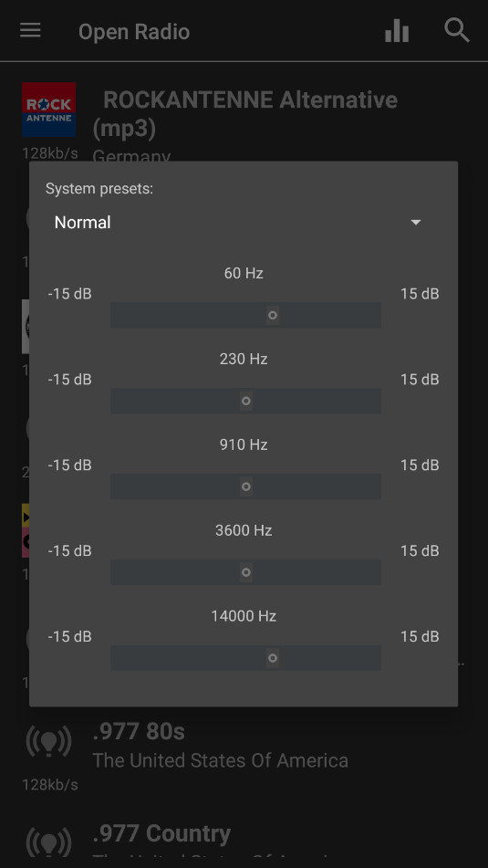Viewport: 488px width, 868px height.
Task: Tap the Open Radio title
Action: (134, 32)
